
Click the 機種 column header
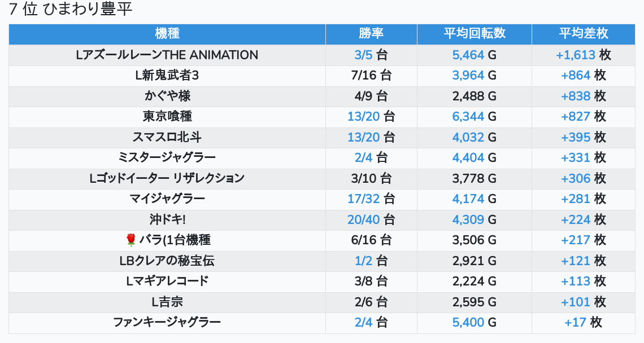(167, 33)
